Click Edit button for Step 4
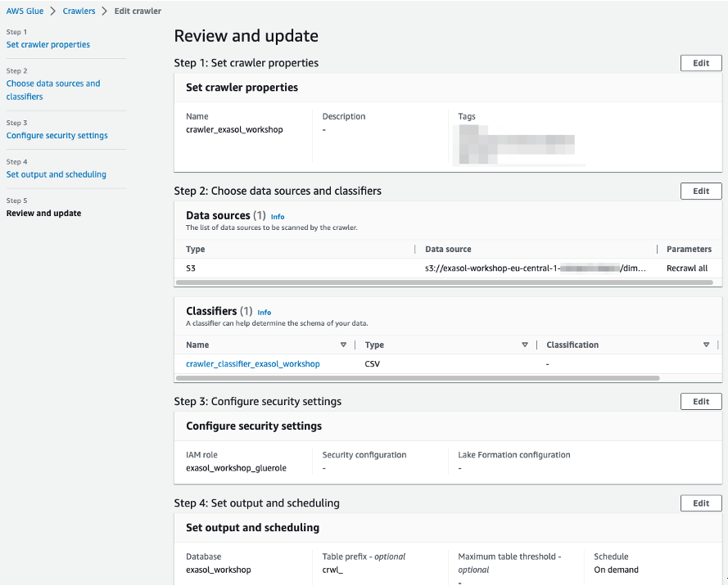 [701, 503]
